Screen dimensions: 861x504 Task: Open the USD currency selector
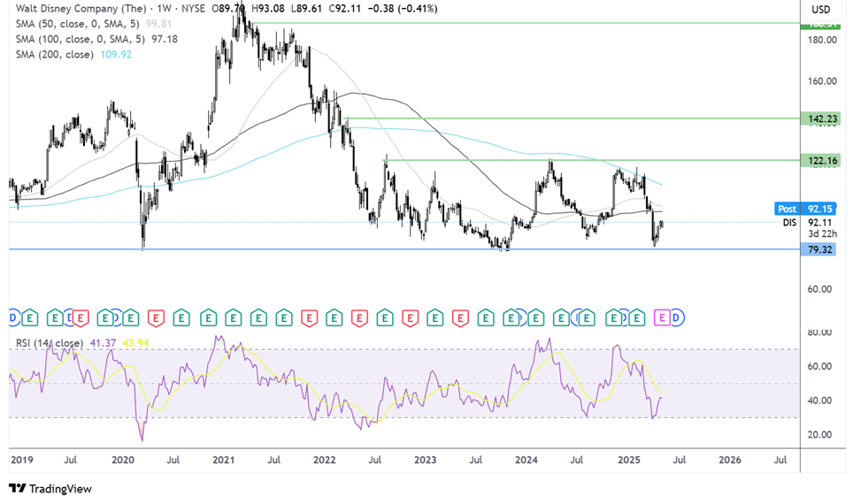click(x=821, y=10)
